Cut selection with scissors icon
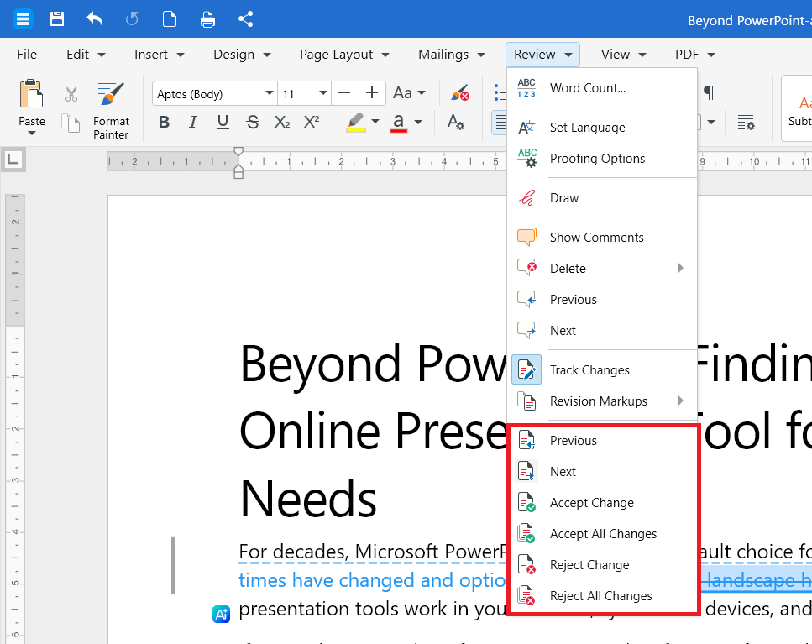Image resolution: width=812 pixels, height=644 pixels. [x=71, y=94]
